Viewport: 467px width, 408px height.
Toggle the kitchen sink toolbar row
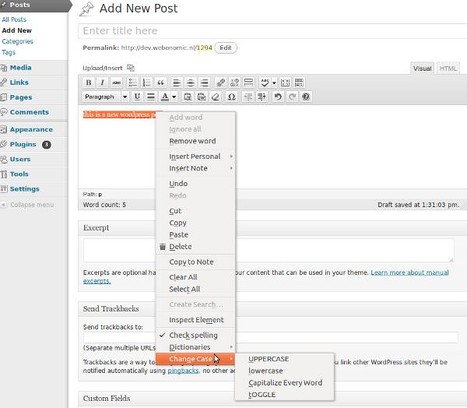point(299,83)
